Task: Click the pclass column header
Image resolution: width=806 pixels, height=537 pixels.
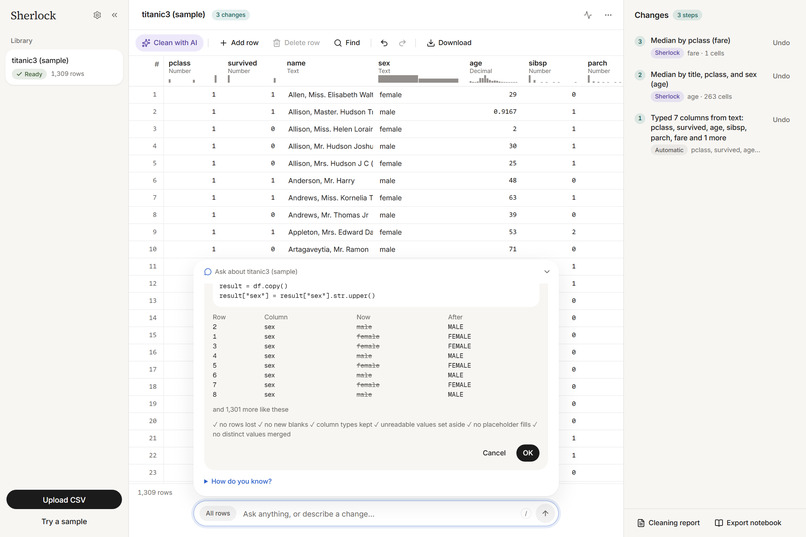Action: click(x=192, y=71)
